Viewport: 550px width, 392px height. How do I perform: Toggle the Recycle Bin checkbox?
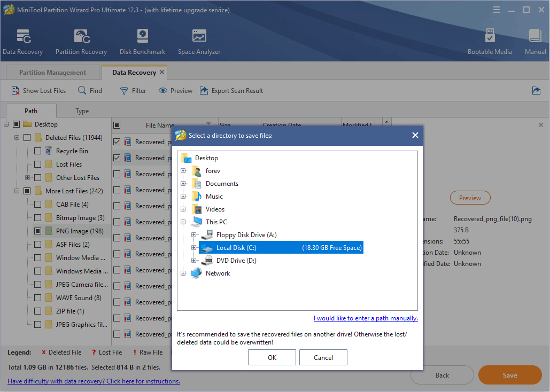pos(37,151)
